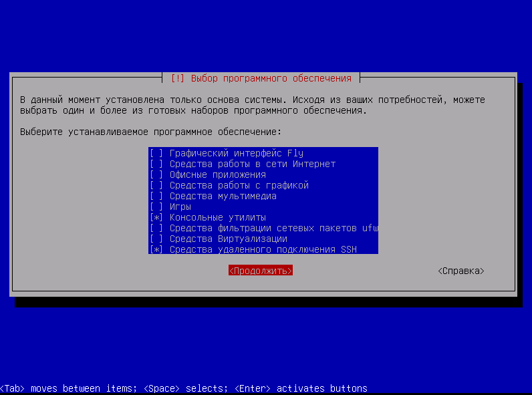The height and width of the screenshot is (395, 532).
Task: Enable the Графический интерфейс Fly checkbox
Action: coord(156,154)
